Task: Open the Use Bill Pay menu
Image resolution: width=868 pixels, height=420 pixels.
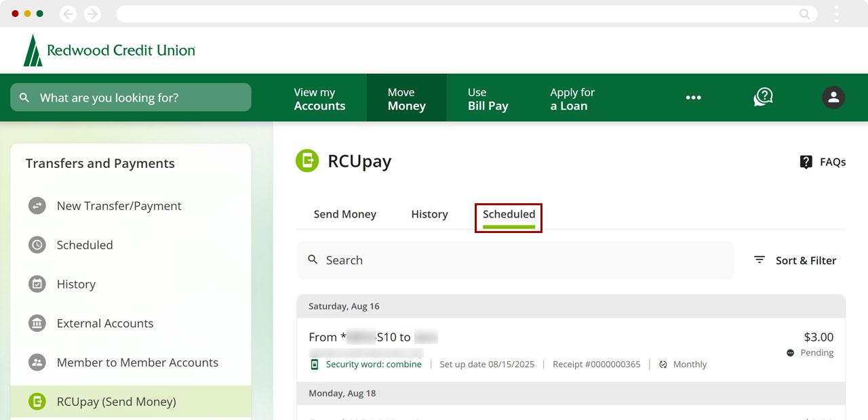Action: point(488,99)
